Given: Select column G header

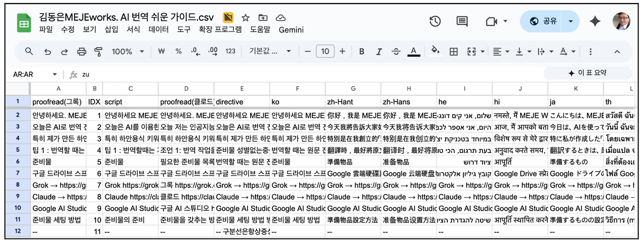Looking at the screenshot, I should pos(353,89).
